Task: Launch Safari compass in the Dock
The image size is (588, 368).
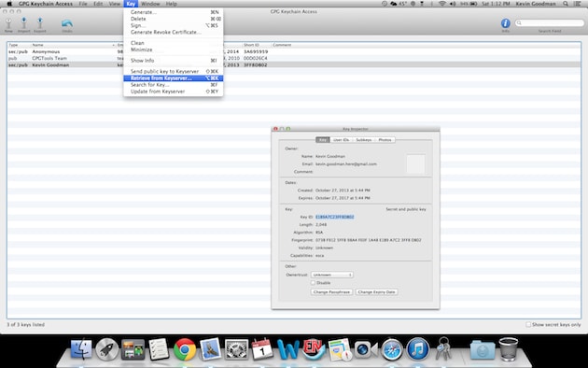Action: [391, 349]
